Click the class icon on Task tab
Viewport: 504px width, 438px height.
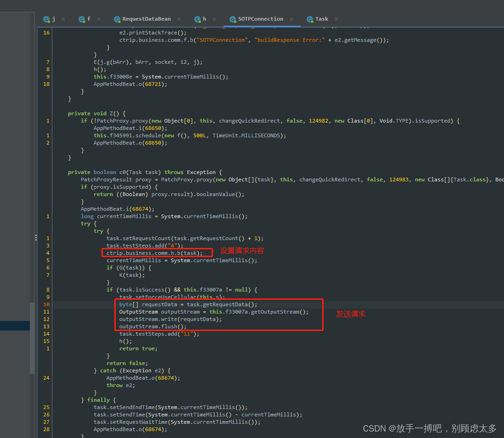click(x=310, y=19)
